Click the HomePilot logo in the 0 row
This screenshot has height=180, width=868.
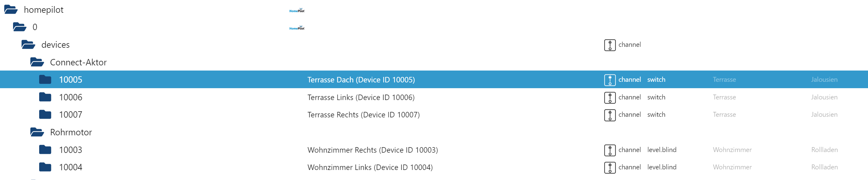[297, 28]
